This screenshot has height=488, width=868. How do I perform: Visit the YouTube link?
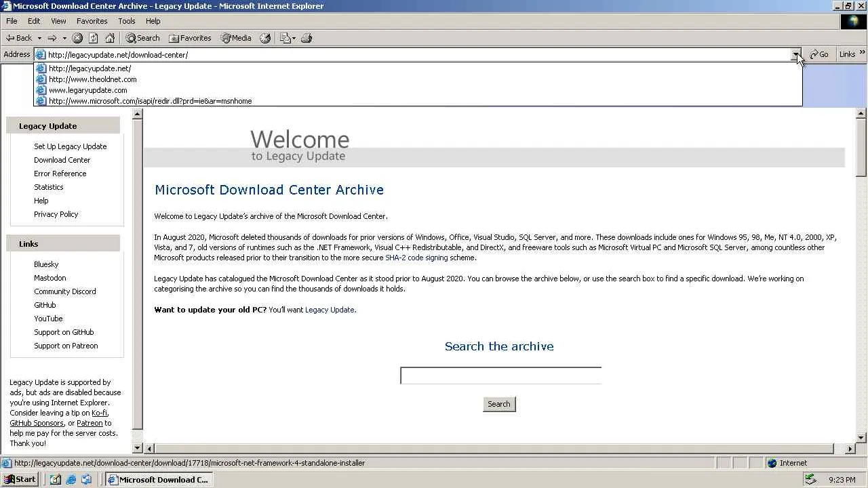pos(48,319)
